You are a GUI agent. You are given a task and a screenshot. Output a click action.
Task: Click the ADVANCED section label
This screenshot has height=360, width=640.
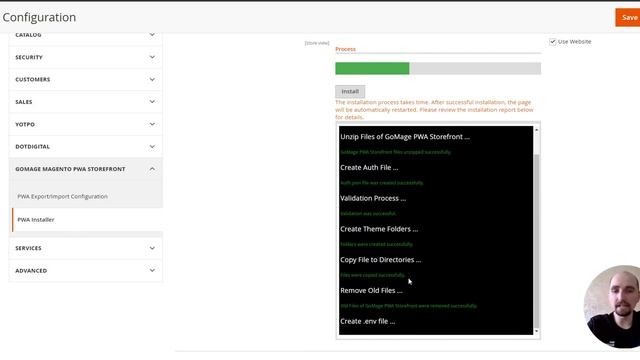(x=31, y=271)
